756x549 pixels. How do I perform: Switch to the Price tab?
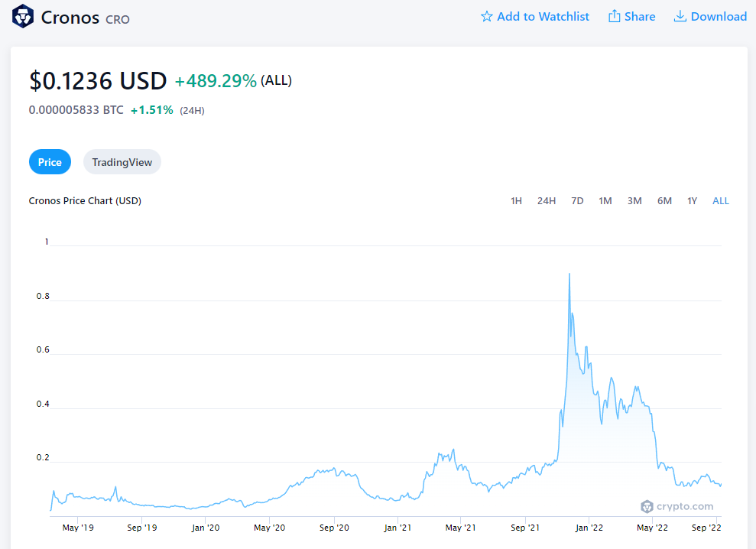[50, 162]
